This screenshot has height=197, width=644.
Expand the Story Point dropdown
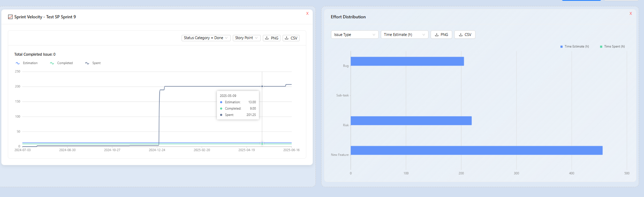246,38
